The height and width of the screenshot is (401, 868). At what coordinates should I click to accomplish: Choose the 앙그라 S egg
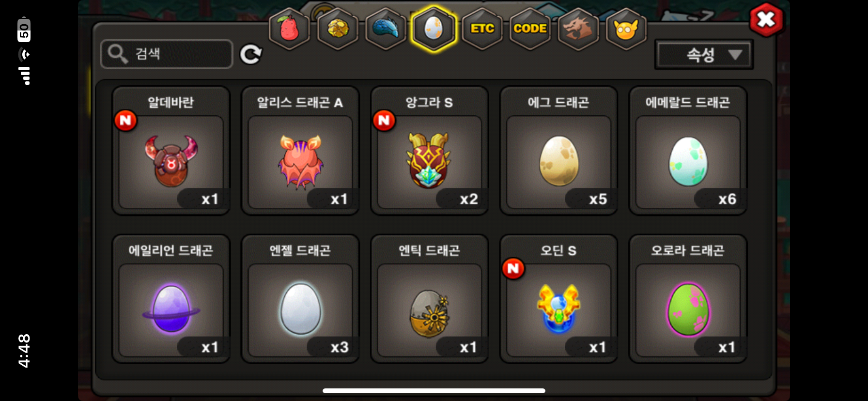click(430, 151)
